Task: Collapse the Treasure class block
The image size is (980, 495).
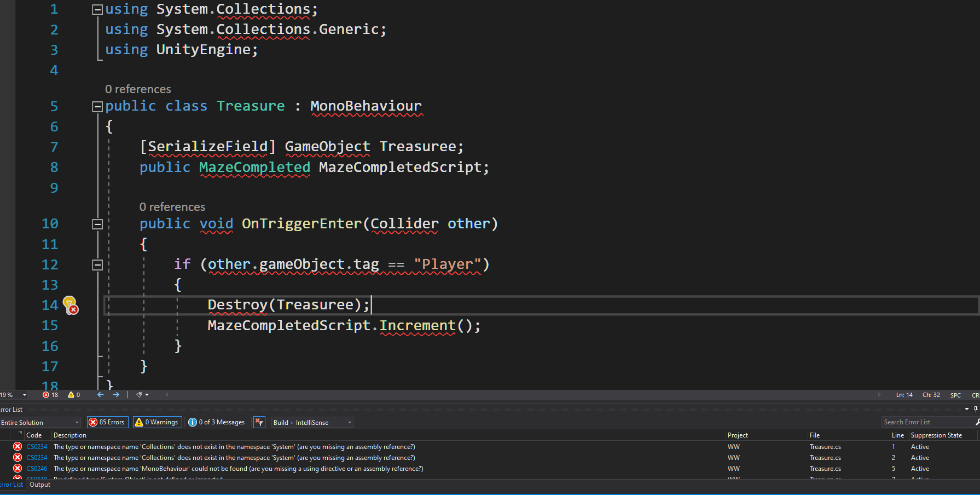Action: coord(97,107)
